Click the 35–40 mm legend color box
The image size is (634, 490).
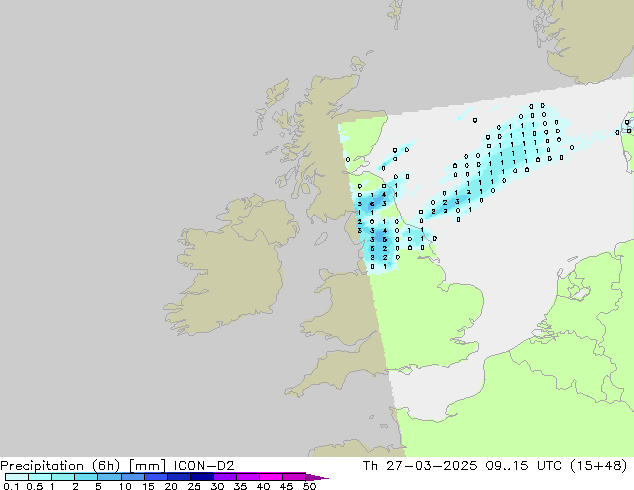[247, 477]
